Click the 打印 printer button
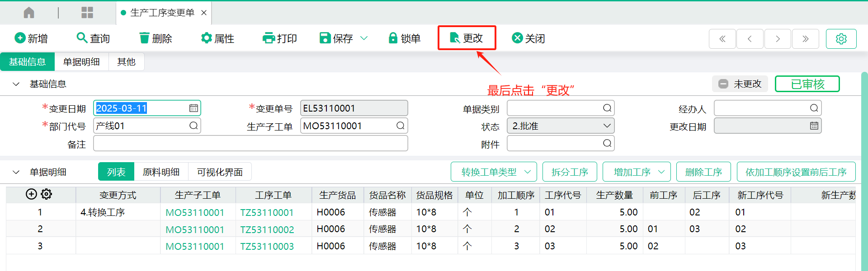The image size is (868, 271). pyautogui.click(x=279, y=38)
